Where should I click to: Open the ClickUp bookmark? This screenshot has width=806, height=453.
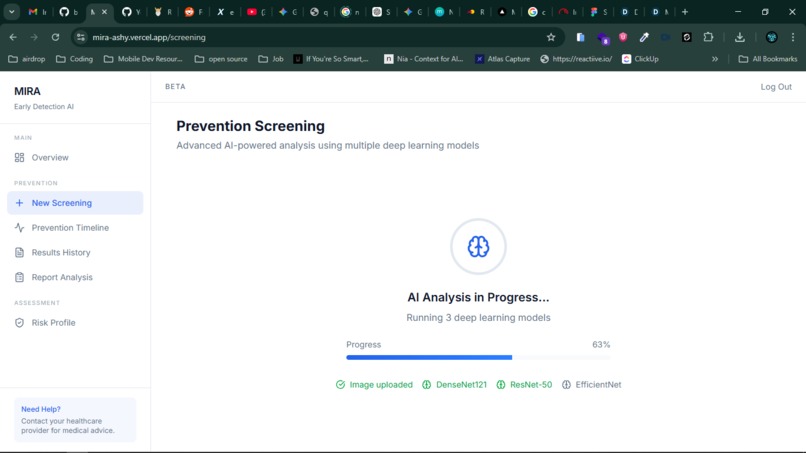point(640,59)
